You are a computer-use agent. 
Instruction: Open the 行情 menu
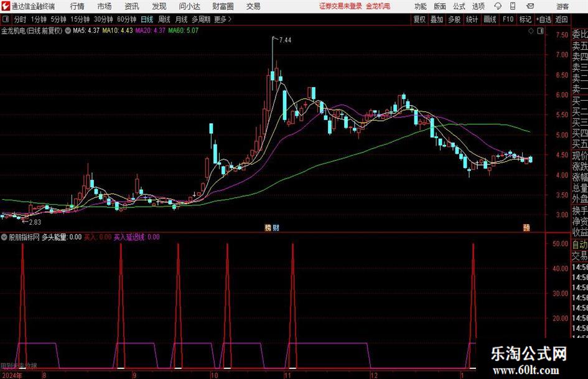(77, 6)
